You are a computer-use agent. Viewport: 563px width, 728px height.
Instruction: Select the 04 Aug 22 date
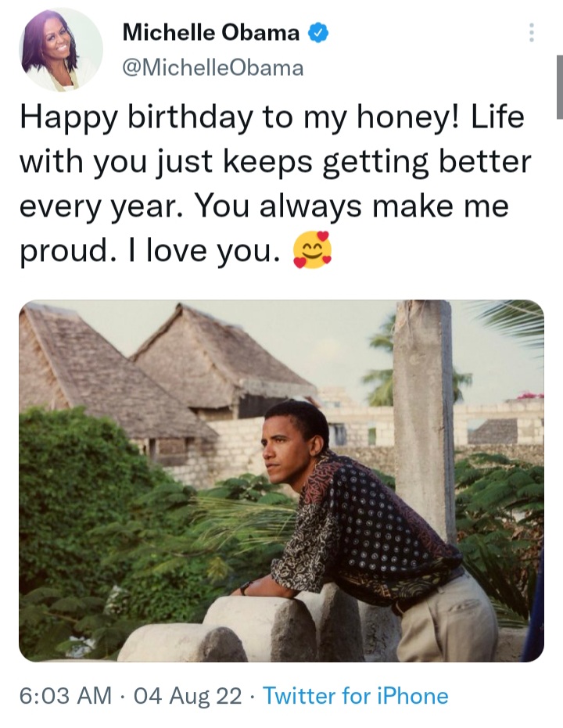pos(188,696)
